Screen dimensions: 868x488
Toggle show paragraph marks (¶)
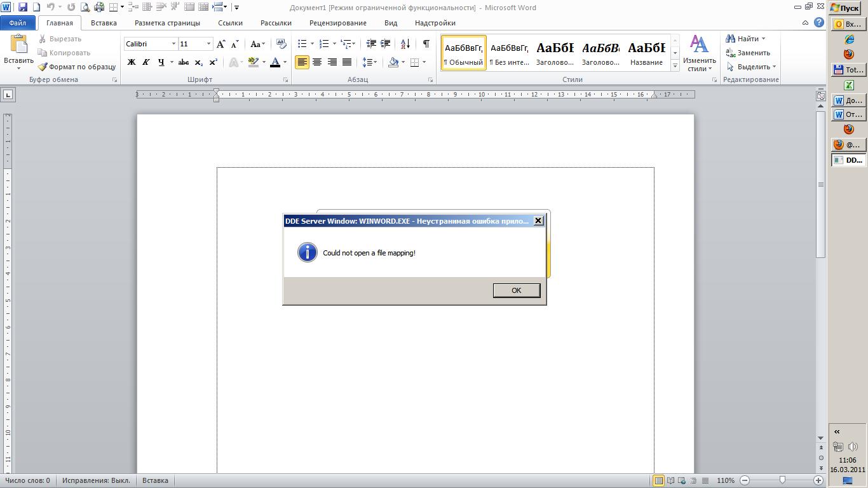tap(426, 44)
